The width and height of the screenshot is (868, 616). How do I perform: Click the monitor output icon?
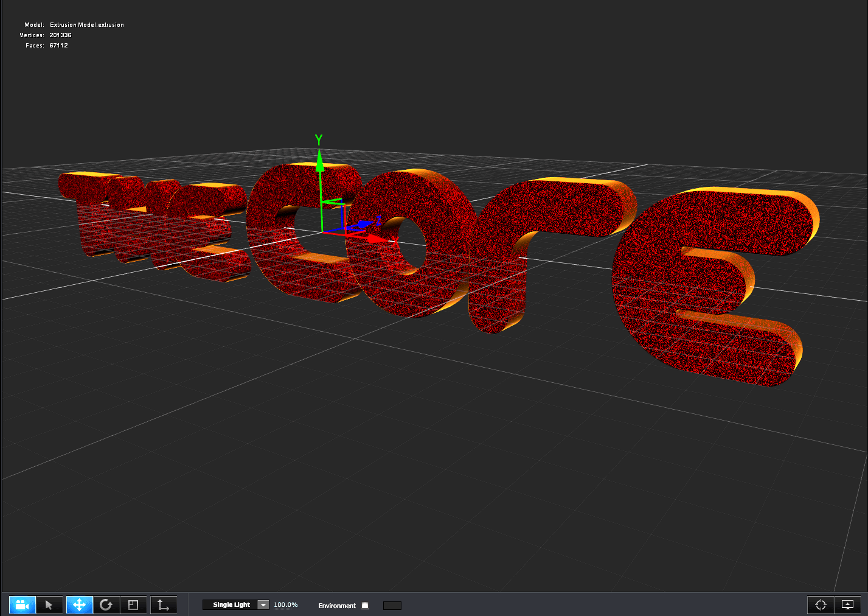tap(847, 605)
